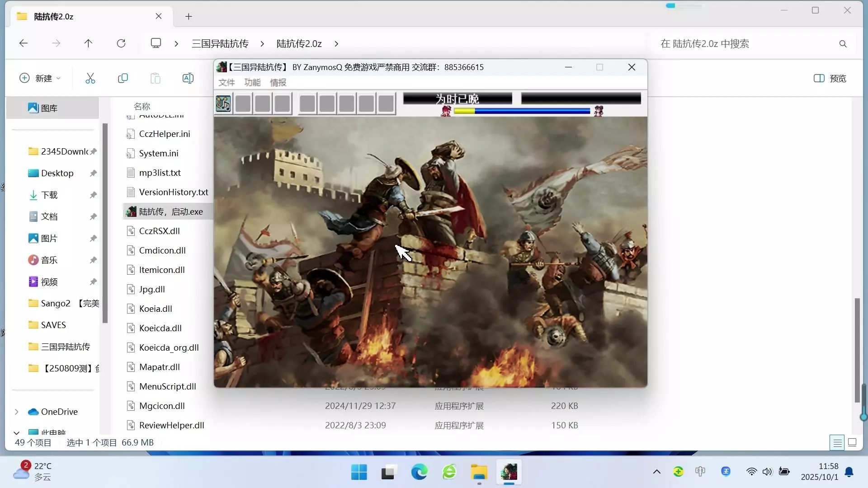Click the search magnifier icon

point(843,43)
